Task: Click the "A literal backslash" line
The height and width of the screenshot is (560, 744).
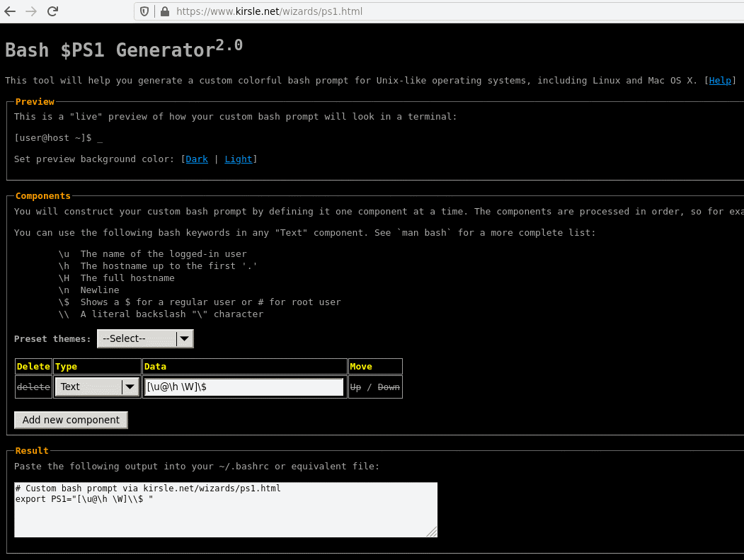Action: [161, 314]
